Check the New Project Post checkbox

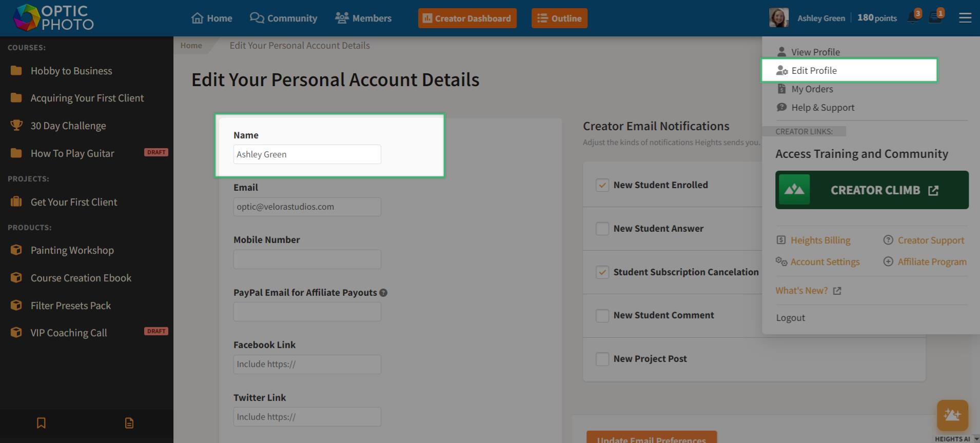[602, 359]
